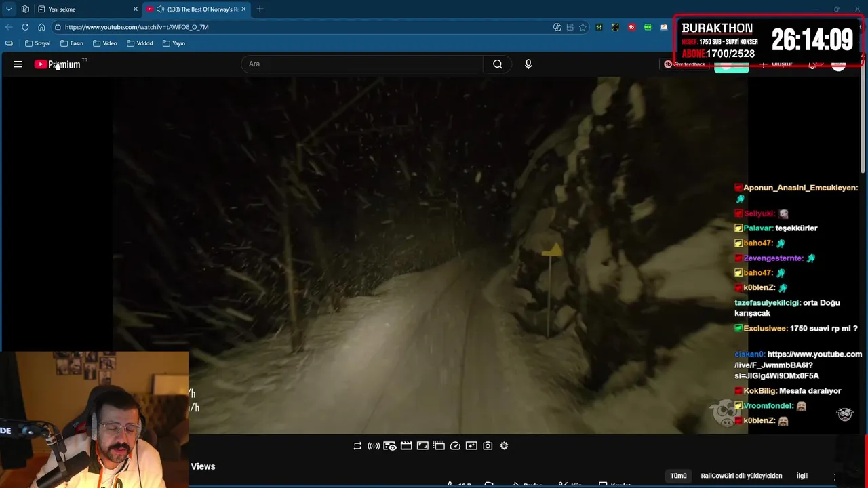Open YouTube channel link from ciskan0

(x=798, y=365)
